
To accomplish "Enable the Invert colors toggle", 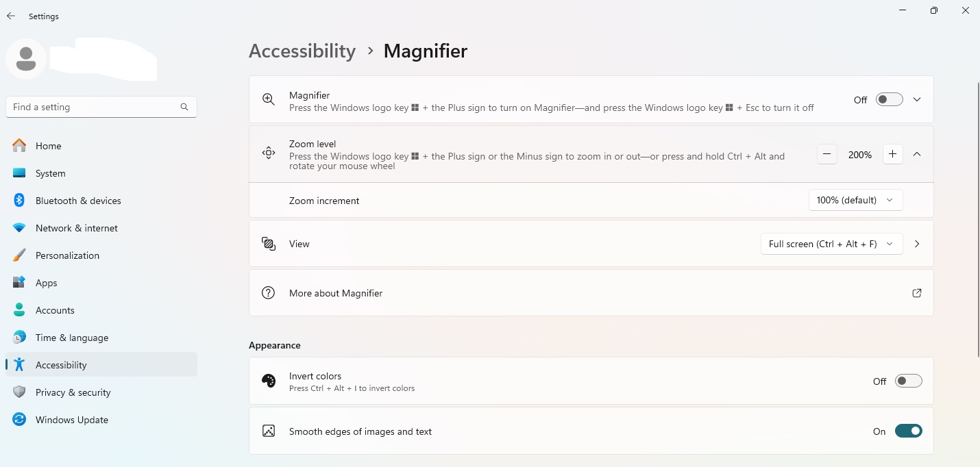I will [x=908, y=381].
